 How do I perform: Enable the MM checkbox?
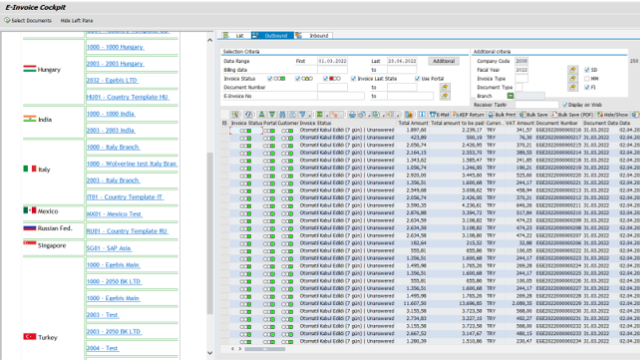[x=587, y=78]
